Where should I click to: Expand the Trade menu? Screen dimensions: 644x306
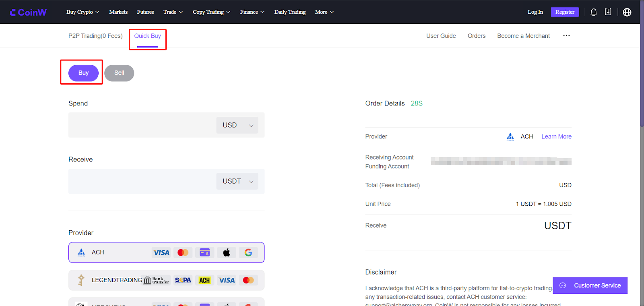[173, 12]
